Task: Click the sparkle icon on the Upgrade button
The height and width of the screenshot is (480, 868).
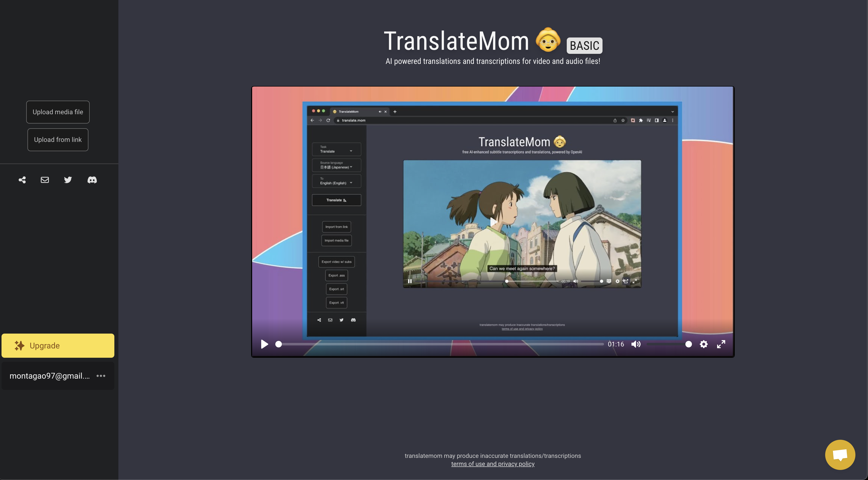Action: click(19, 345)
